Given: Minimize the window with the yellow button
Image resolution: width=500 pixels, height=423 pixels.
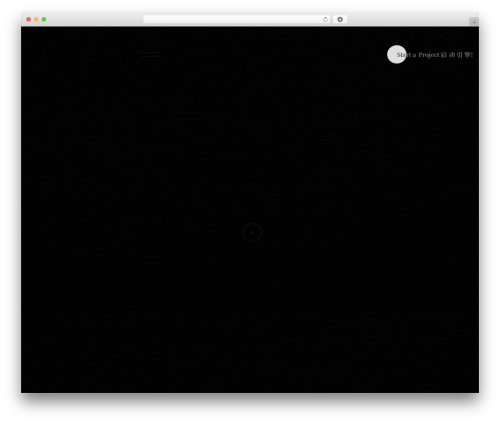Looking at the screenshot, I should coord(36,20).
